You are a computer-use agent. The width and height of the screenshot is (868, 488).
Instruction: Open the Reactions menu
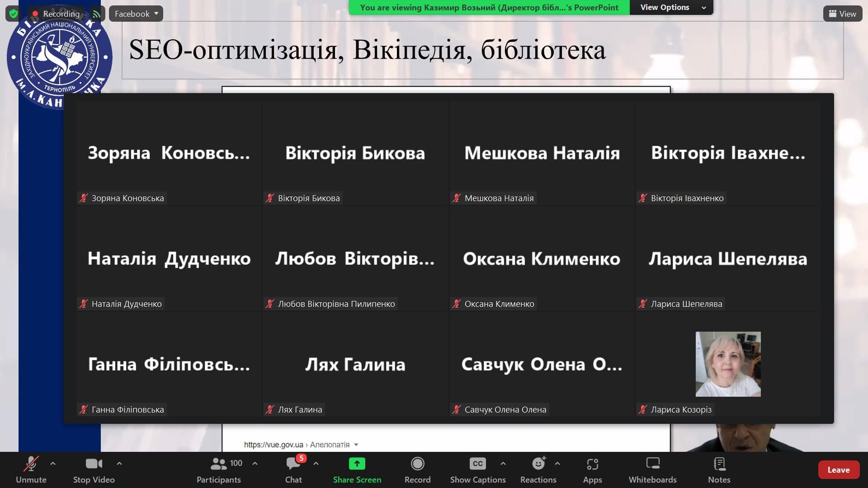pos(538,470)
